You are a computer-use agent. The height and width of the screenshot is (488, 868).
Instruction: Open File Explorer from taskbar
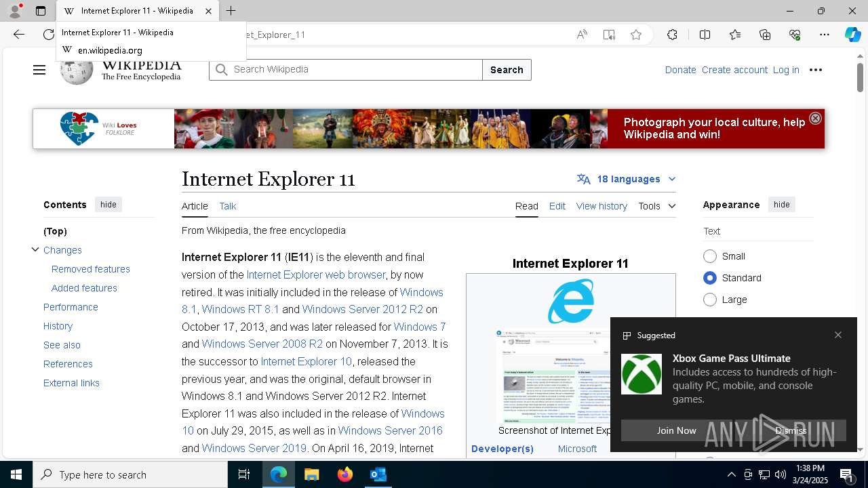pyautogui.click(x=311, y=474)
